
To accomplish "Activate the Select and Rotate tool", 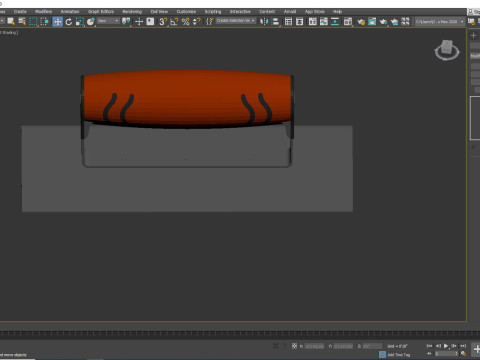I will pyautogui.click(x=69, y=22).
